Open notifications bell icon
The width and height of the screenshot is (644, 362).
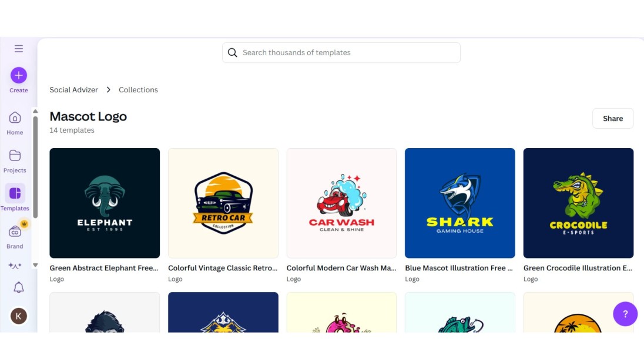point(18,287)
